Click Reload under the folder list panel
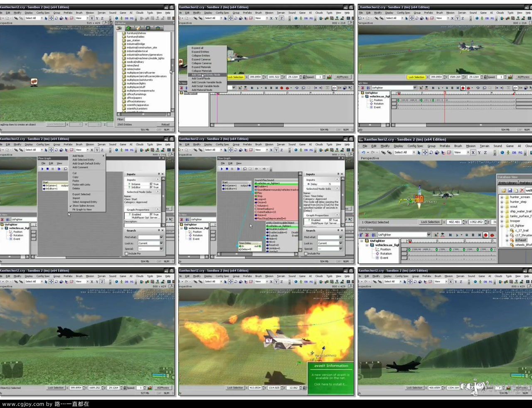The image size is (532, 408). click(165, 124)
